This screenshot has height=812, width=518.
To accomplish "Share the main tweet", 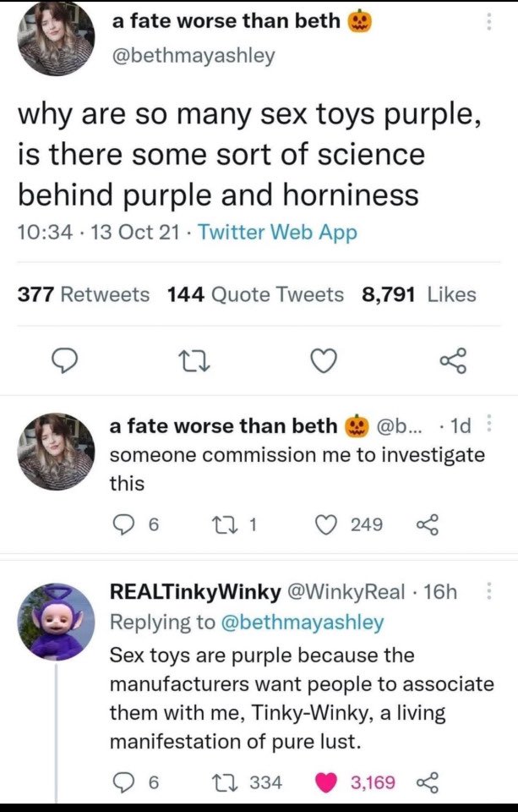I will [452, 361].
